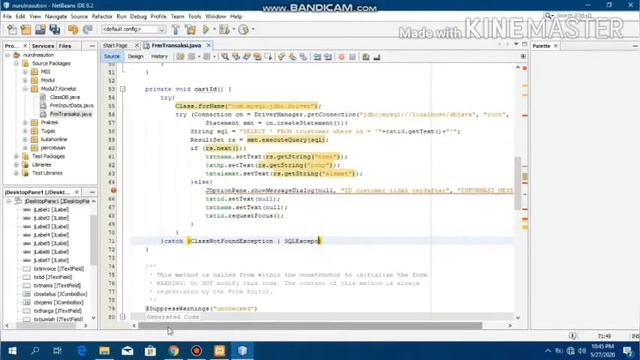Run the project with green play icon
Image resolution: width=640 pixels, height=360 pixels.
pyautogui.click(x=206, y=29)
